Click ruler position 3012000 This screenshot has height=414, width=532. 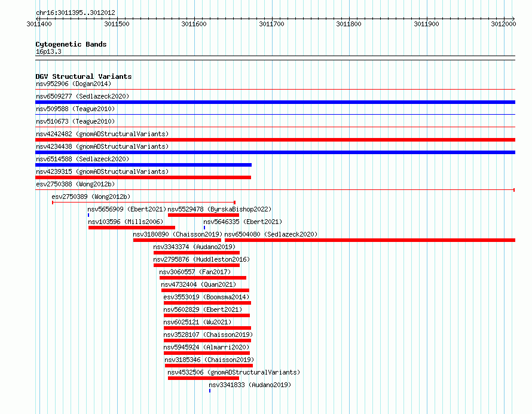coord(503,24)
